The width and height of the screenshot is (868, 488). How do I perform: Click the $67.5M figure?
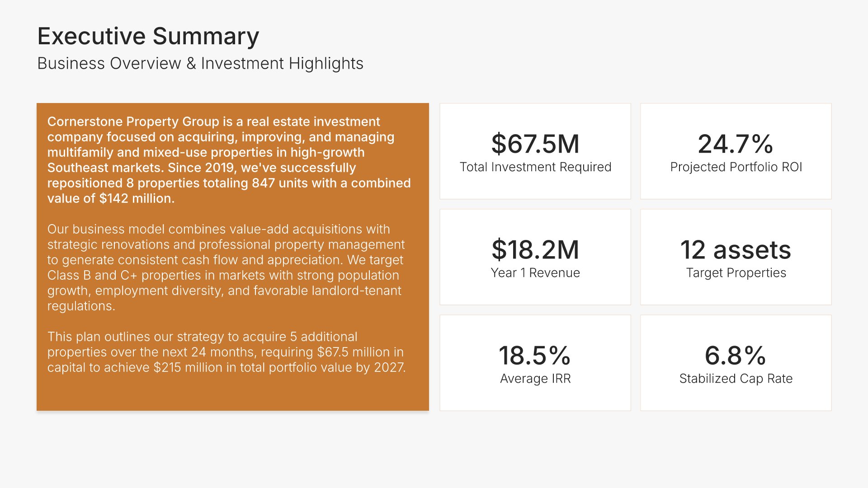535,144
